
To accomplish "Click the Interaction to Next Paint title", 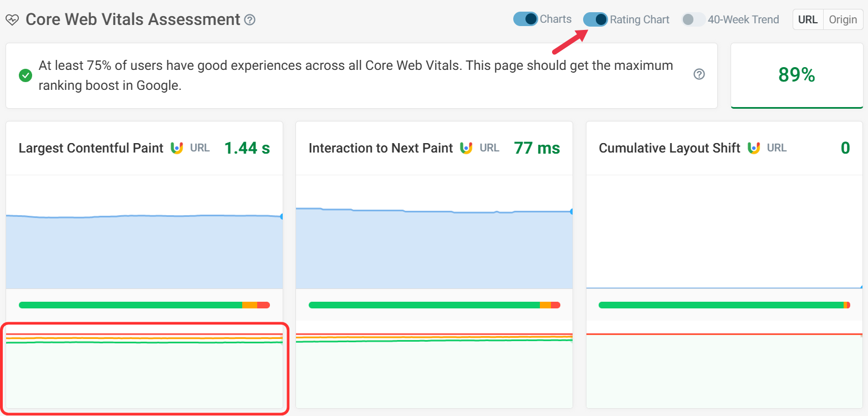I will [381, 148].
